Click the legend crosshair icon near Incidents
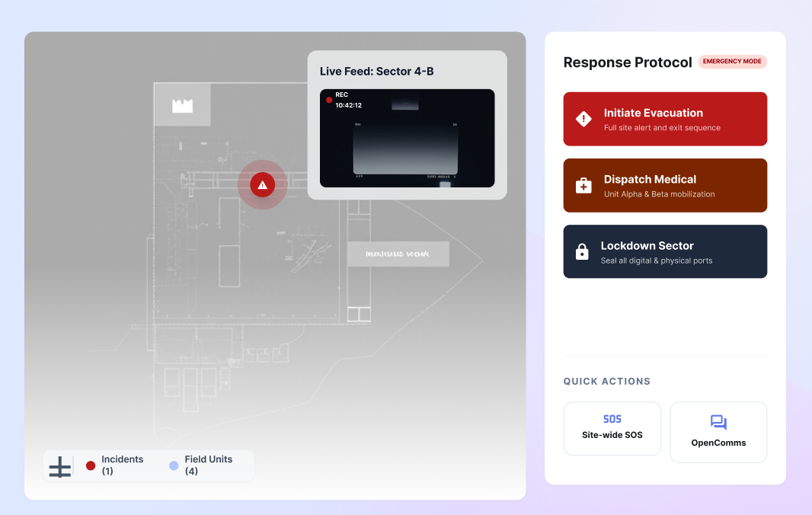 coord(59,466)
